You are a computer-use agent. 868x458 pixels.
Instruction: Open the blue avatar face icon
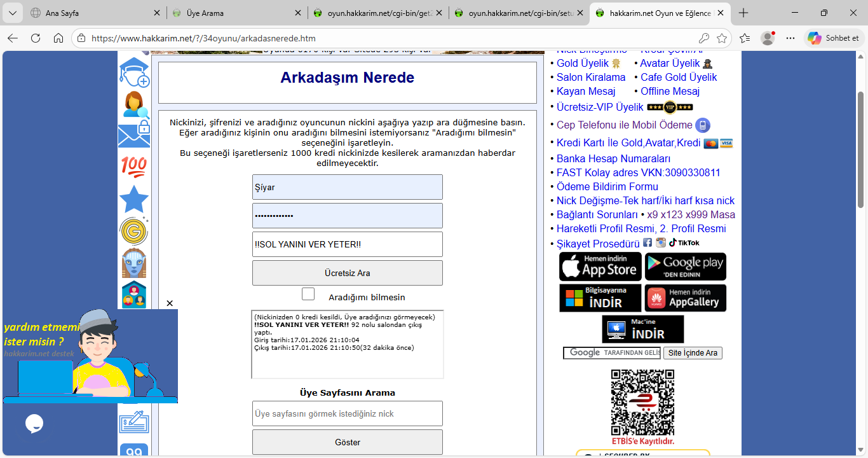[x=134, y=263]
